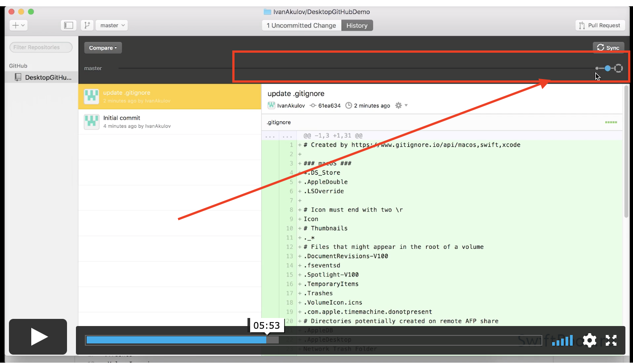Click diff line '.AppleDouble'

(x=326, y=182)
